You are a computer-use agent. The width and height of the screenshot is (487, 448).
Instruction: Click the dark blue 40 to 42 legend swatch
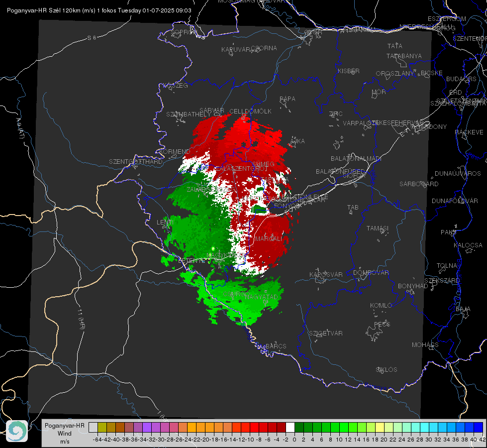479,427
